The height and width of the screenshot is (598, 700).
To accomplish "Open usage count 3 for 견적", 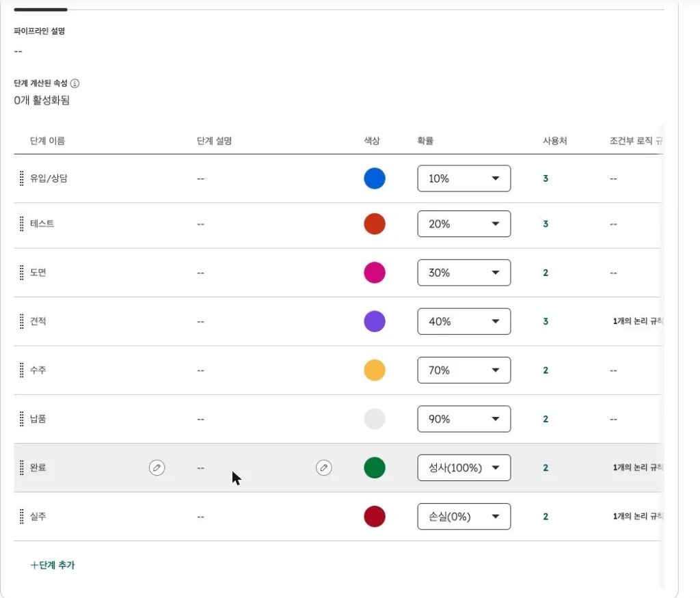I will 546,321.
